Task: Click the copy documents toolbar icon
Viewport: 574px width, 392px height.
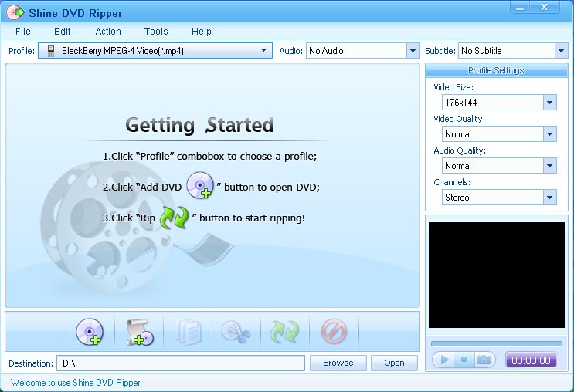Action: pyautogui.click(x=188, y=332)
